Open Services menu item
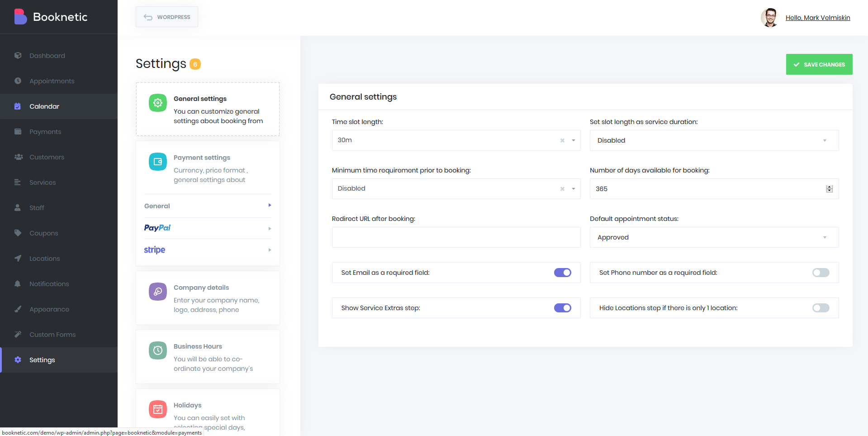The width and height of the screenshot is (868, 436). coord(59,182)
